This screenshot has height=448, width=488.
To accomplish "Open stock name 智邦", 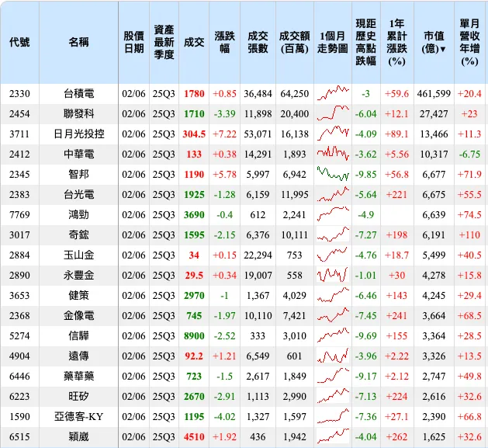I will click(78, 174).
